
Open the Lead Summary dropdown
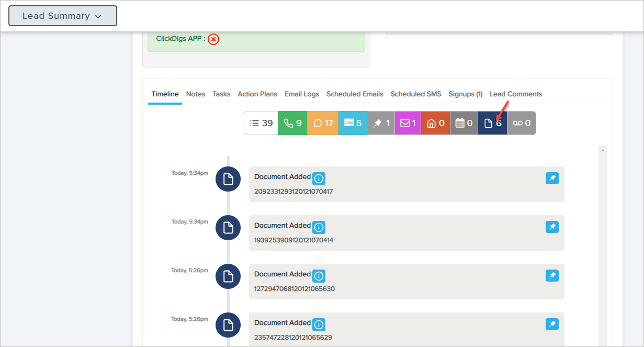pos(62,16)
